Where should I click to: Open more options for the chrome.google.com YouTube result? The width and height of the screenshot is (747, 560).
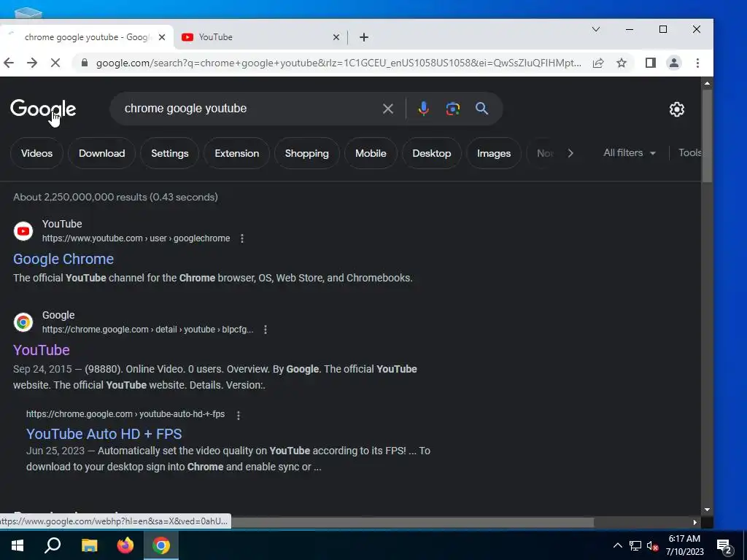click(x=266, y=330)
